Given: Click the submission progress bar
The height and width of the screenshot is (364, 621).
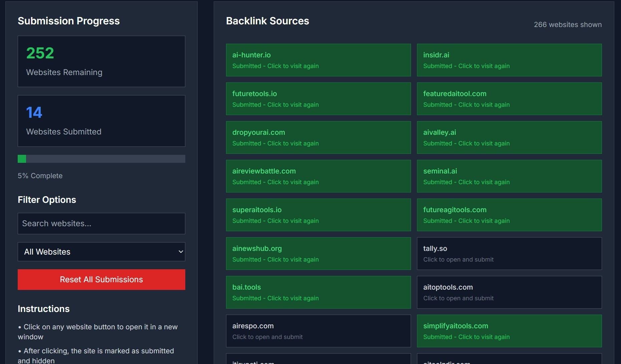Looking at the screenshot, I should [101, 159].
